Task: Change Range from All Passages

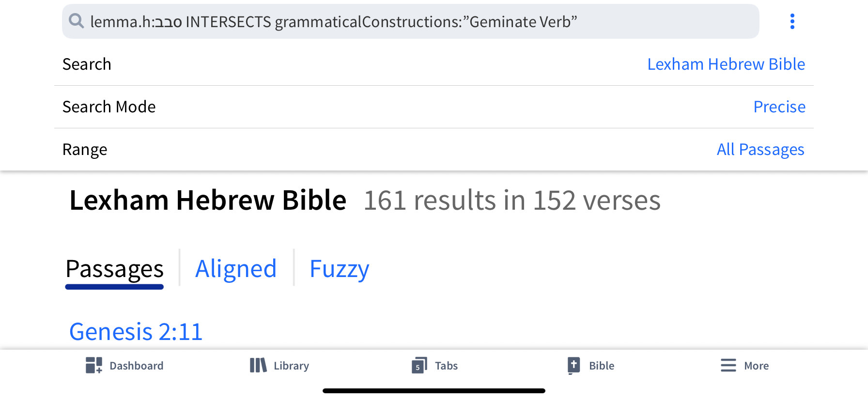Action: coord(760,149)
